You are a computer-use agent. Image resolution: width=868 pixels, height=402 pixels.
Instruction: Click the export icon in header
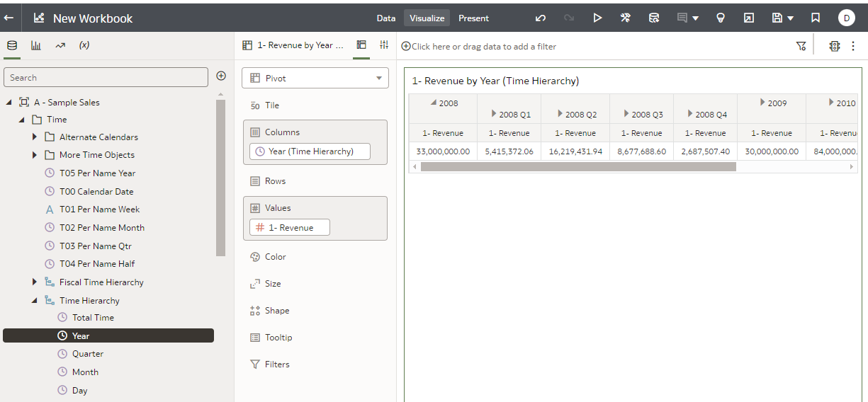click(748, 18)
